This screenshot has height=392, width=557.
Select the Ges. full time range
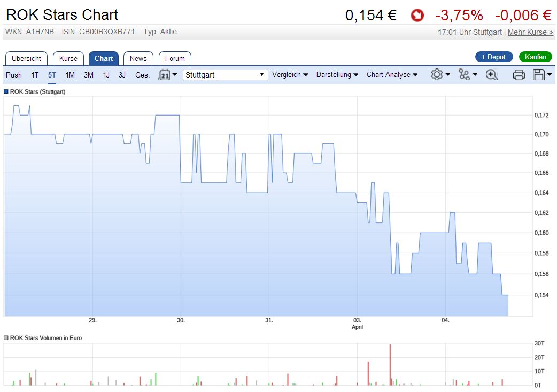coord(142,75)
